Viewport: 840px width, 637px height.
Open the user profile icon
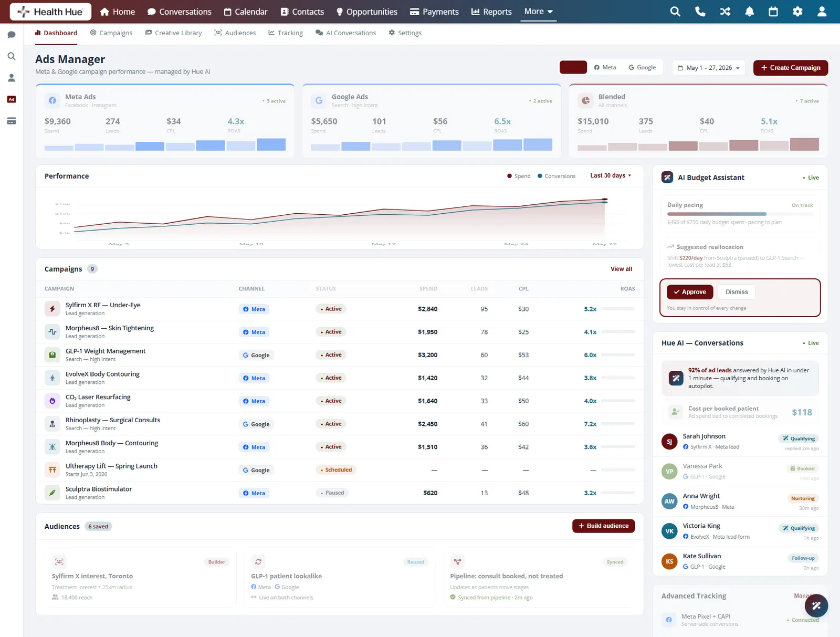822,12
